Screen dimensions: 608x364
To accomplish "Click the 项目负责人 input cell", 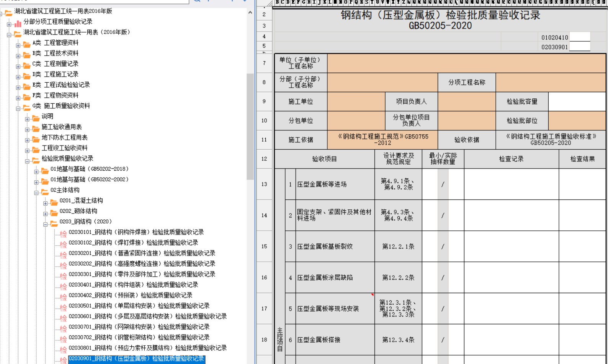I will [467, 101].
